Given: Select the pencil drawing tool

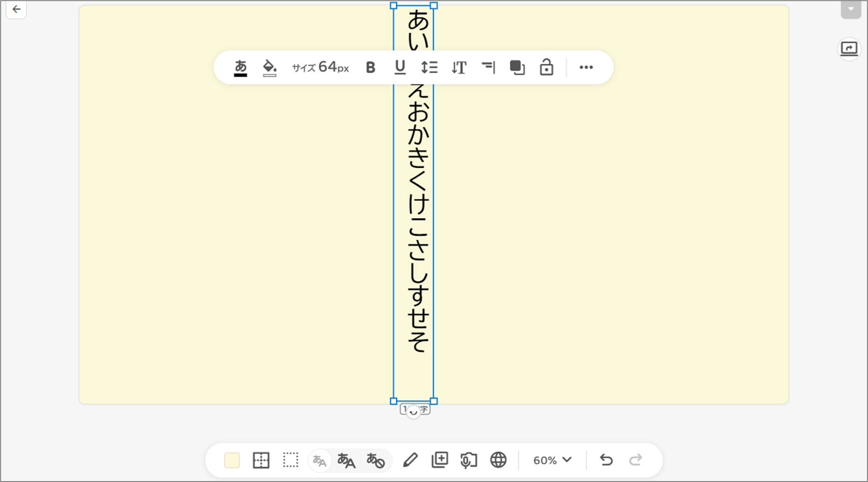Looking at the screenshot, I should point(410,460).
